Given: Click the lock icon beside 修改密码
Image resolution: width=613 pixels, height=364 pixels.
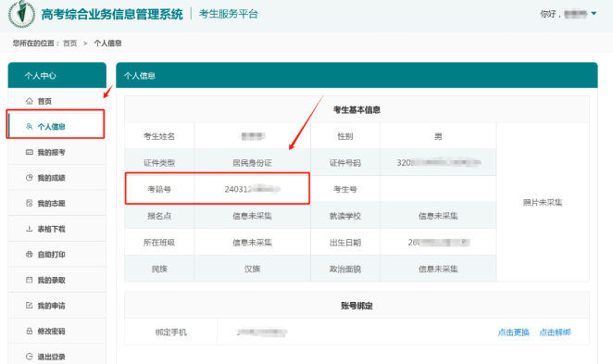Looking at the screenshot, I should [30, 332].
